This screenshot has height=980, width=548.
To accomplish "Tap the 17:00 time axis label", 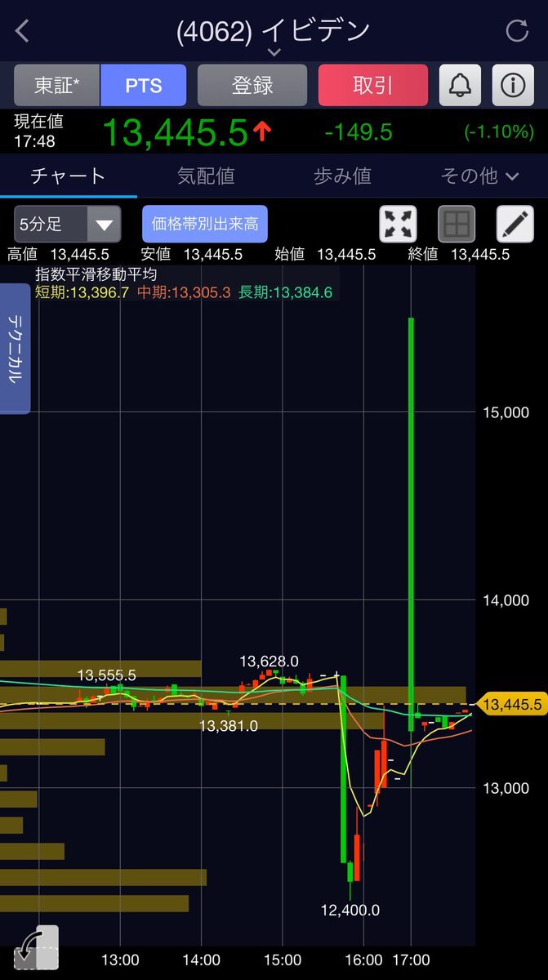I will tap(411, 960).
